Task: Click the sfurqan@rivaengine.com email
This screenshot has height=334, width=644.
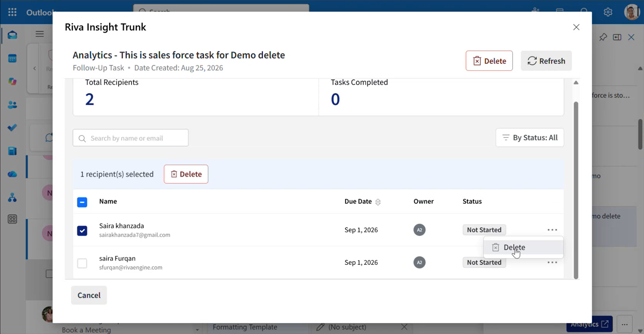Action: pos(130,267)
